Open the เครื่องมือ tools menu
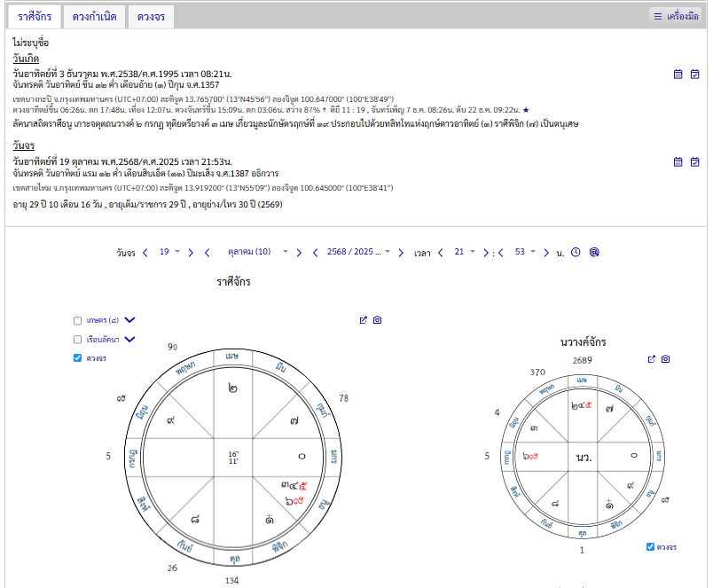The height and width of the screenshot is (588, 713). [x=676, y=16]
